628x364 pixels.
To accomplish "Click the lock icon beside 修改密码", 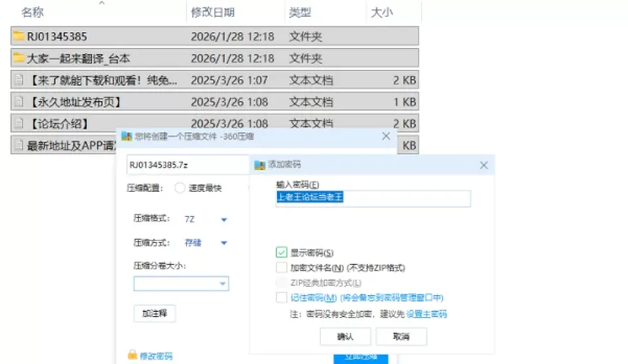I will [132, 354].
